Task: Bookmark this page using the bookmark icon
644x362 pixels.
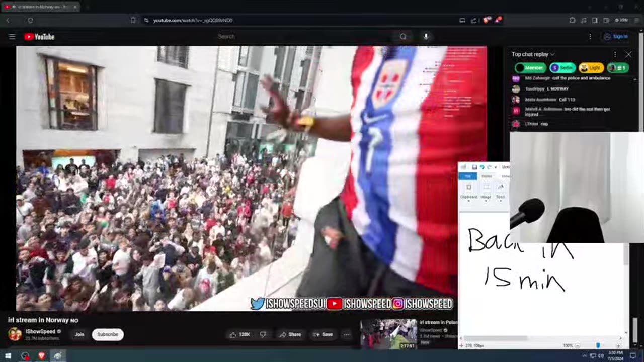Action: 133,20
